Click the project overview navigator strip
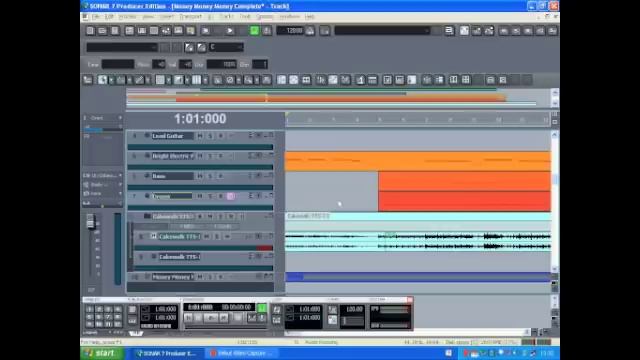 click(x=338, y=98)
